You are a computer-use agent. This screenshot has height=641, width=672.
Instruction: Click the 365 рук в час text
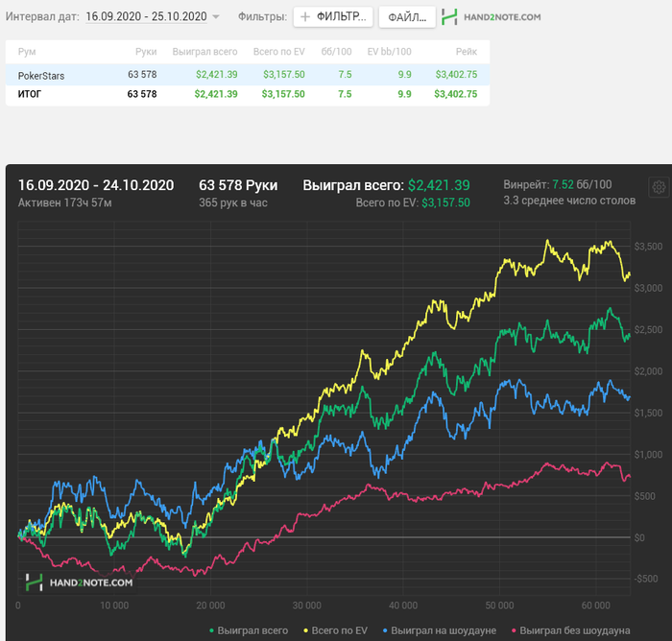tap(233, 202)
